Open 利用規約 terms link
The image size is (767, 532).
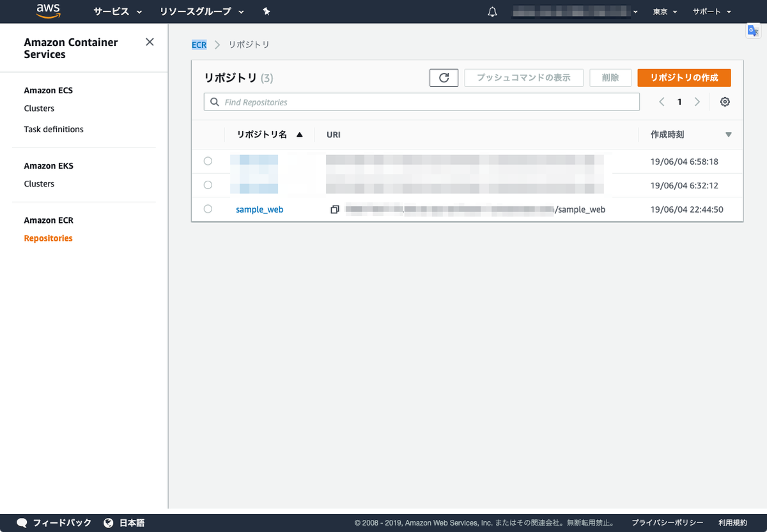(732, 522)
